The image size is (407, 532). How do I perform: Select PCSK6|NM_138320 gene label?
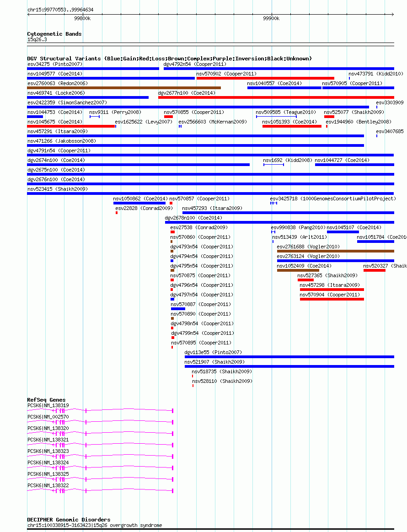(48, 428)
